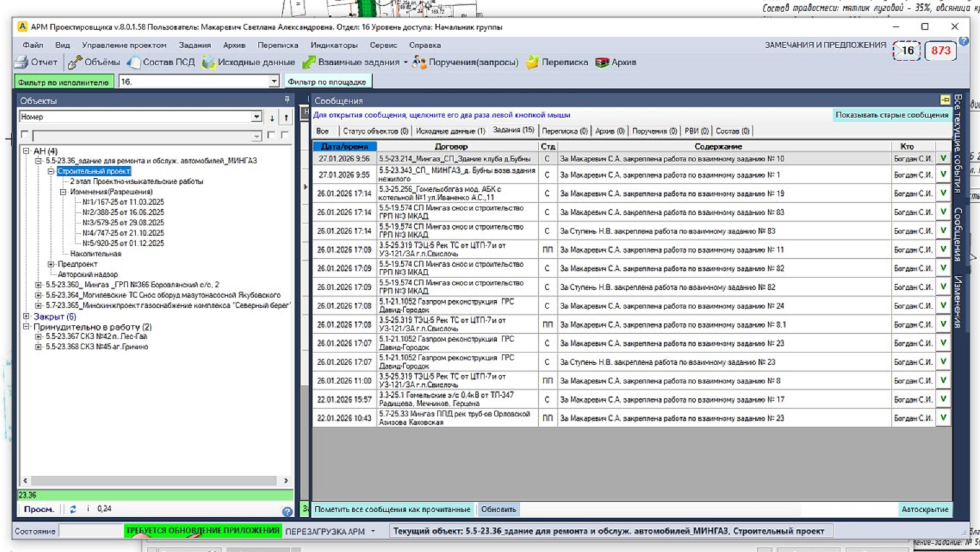Tick the checkbox left of the empty search field
980x552 pixels.
[x=25, y=135]
